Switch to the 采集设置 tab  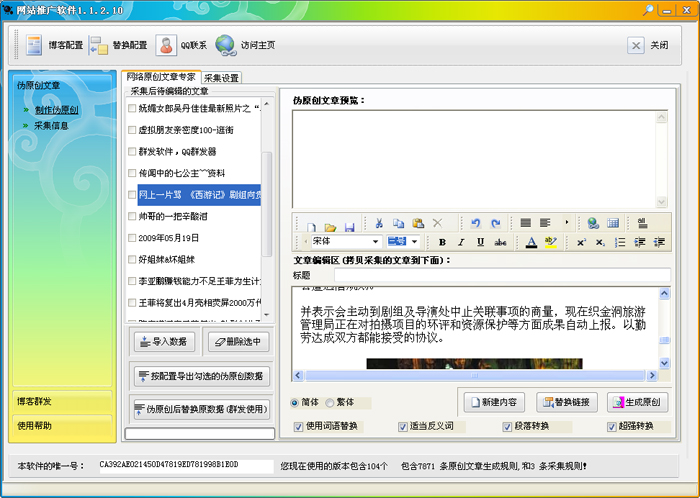coord(221,78)
